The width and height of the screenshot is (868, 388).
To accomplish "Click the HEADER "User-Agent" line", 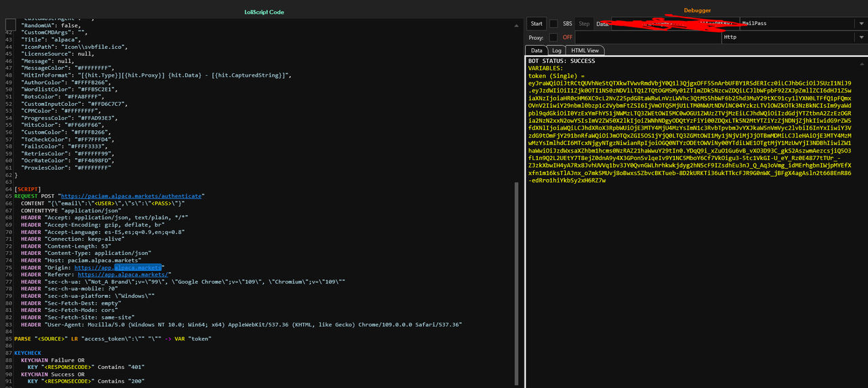I will coord(241,325).
